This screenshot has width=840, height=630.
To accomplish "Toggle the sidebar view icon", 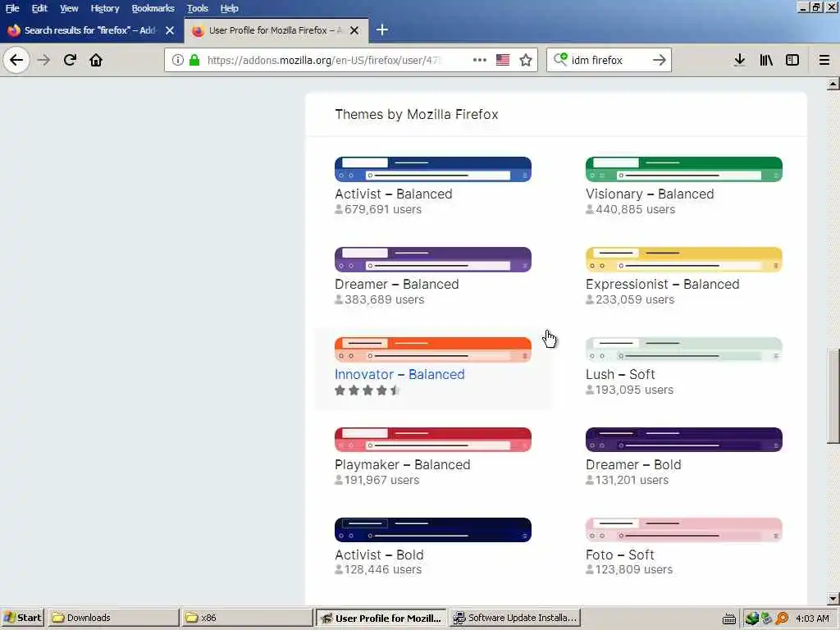I will [x=792, y=60].
